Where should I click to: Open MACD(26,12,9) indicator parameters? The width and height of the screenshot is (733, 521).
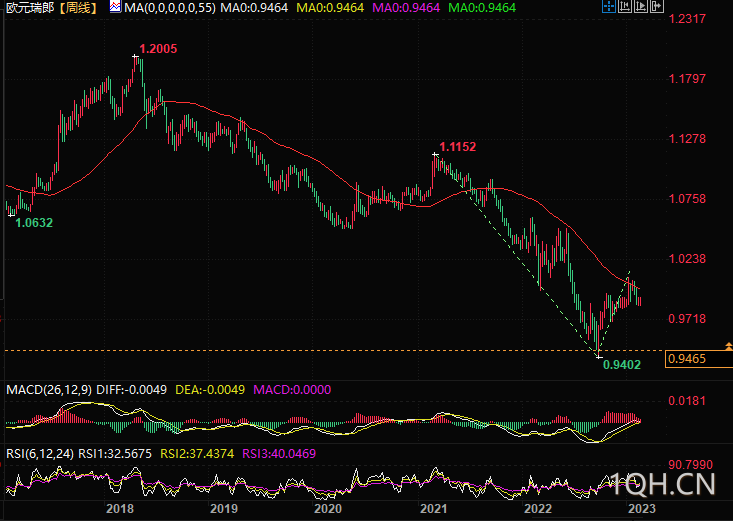(x=48, y=389)
